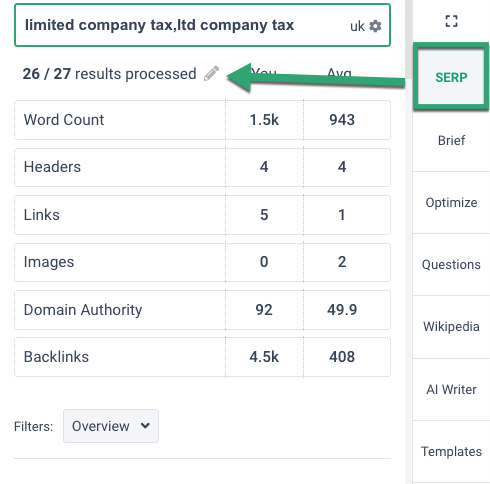490x484 pixels.
Task: Launch the AI Writer tab
Action: [x=451, y=389]
